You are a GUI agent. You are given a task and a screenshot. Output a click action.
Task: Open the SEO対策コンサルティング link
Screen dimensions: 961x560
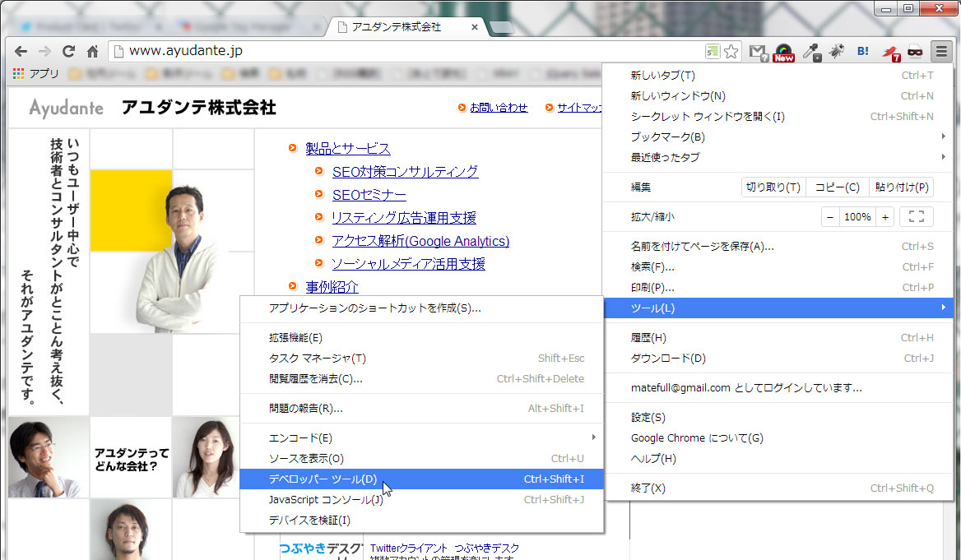[x=405, y=172]
